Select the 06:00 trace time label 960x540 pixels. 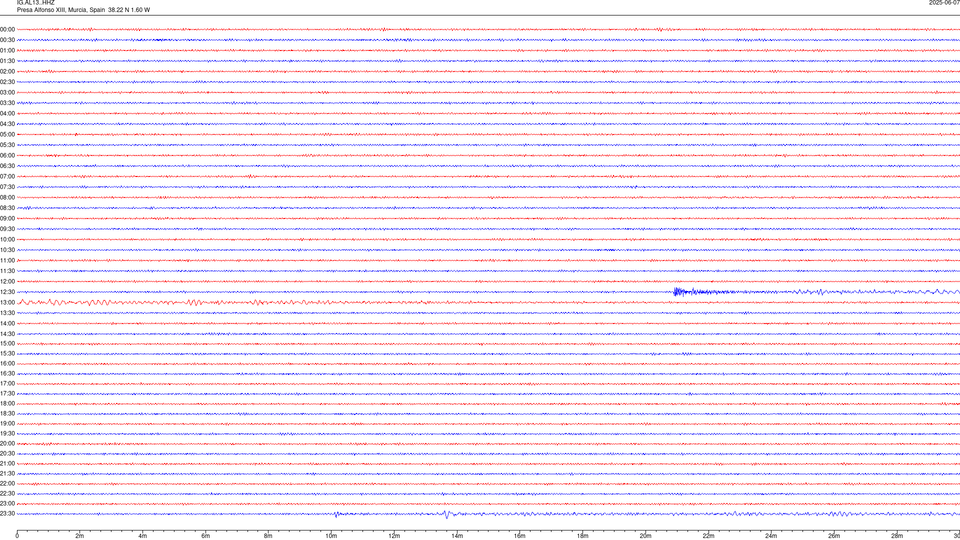coord(7,156)
